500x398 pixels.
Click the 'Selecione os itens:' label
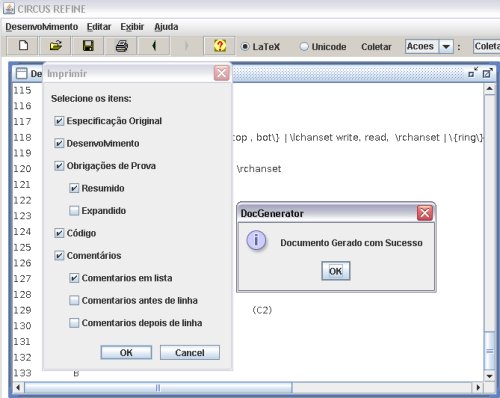(x=91, y=99)
